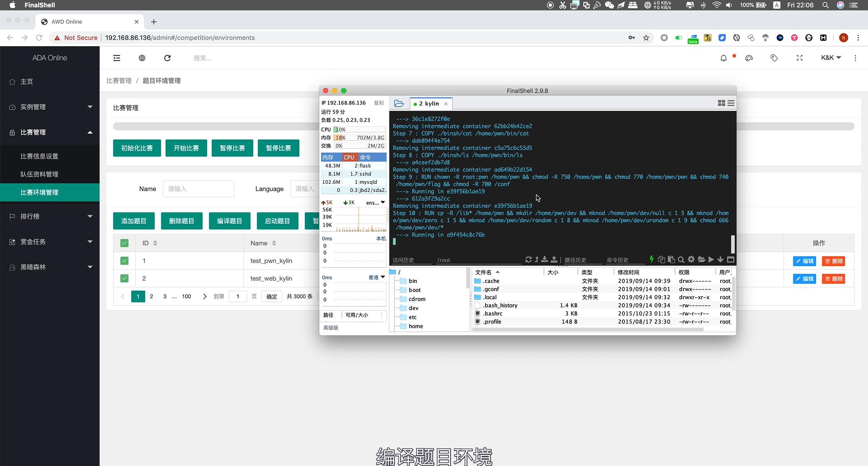Toggle the select-all checkbox in table header
This screenshot has height=466, width=868.
pyautogui.click(x=124, y=243)
